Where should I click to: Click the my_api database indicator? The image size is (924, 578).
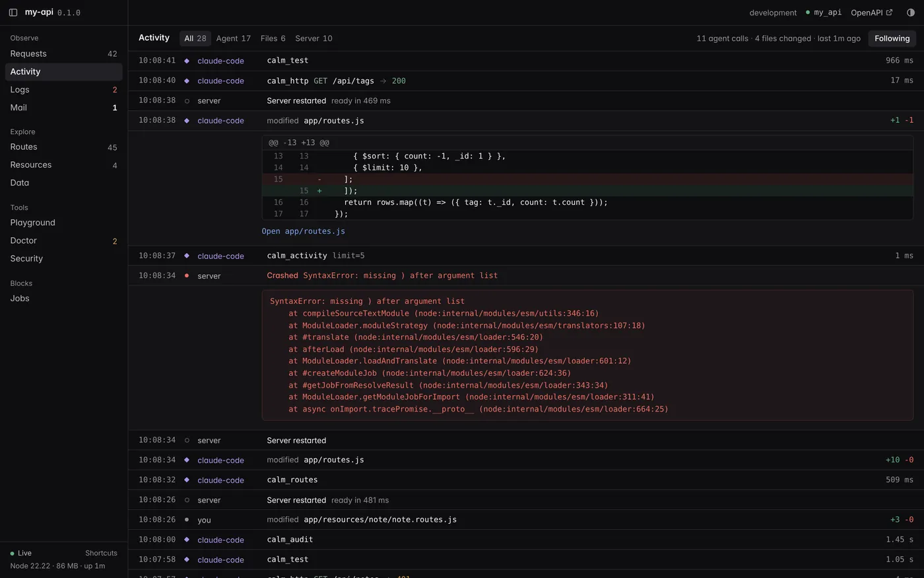tap(824, 13)
